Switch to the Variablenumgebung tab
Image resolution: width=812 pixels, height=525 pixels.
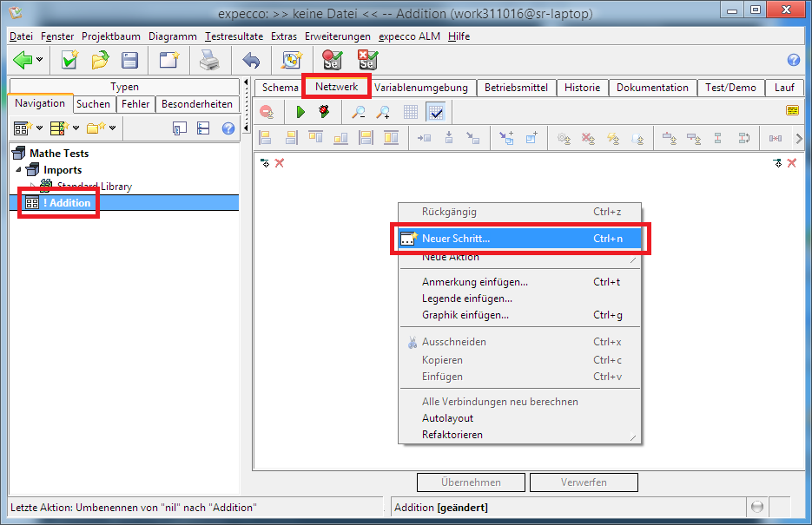click(x=420, y=88)
